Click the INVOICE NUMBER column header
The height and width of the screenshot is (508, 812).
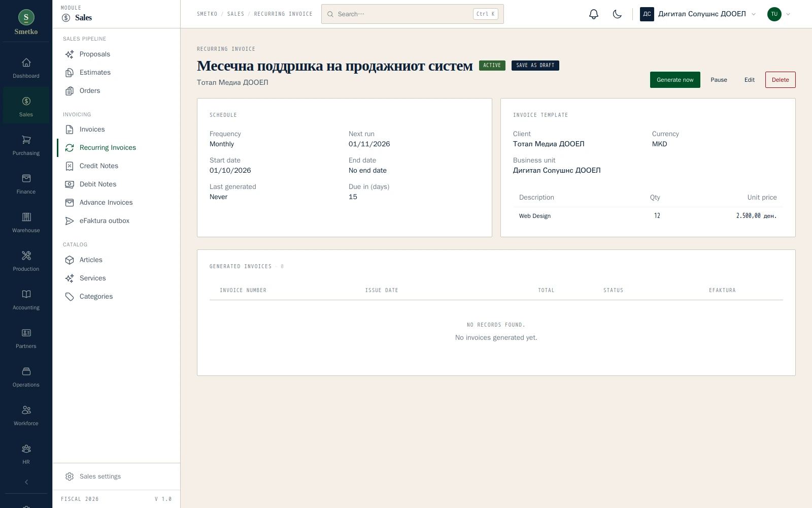point(243,291)
